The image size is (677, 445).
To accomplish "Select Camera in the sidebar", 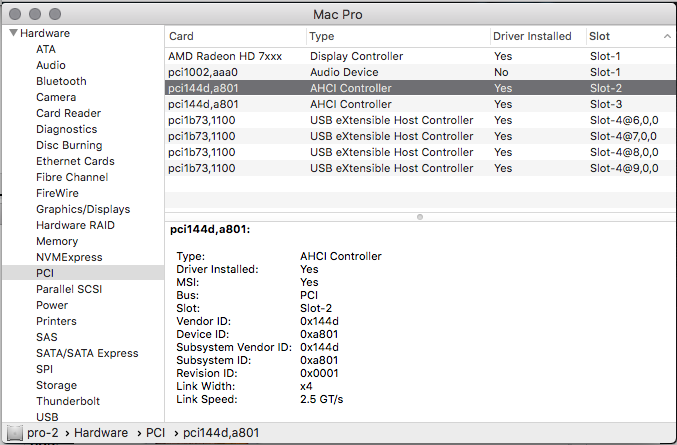I will (x=56, y=97).
